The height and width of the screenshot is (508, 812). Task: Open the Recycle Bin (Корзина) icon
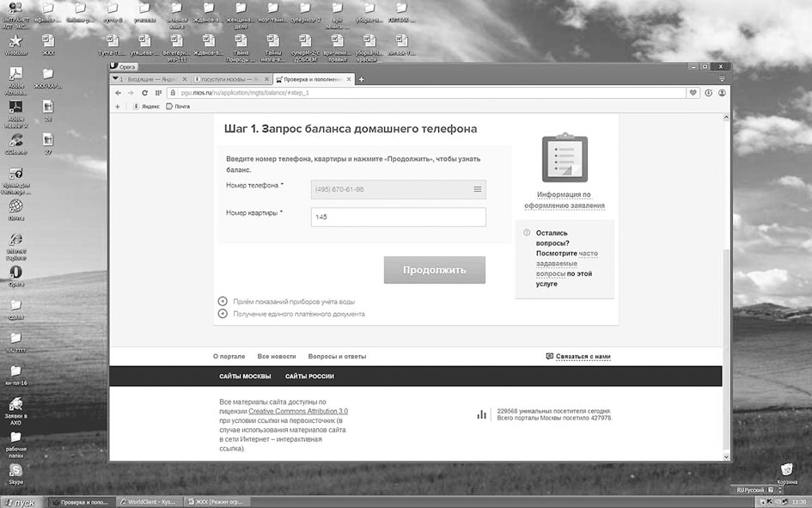point(786,469)
